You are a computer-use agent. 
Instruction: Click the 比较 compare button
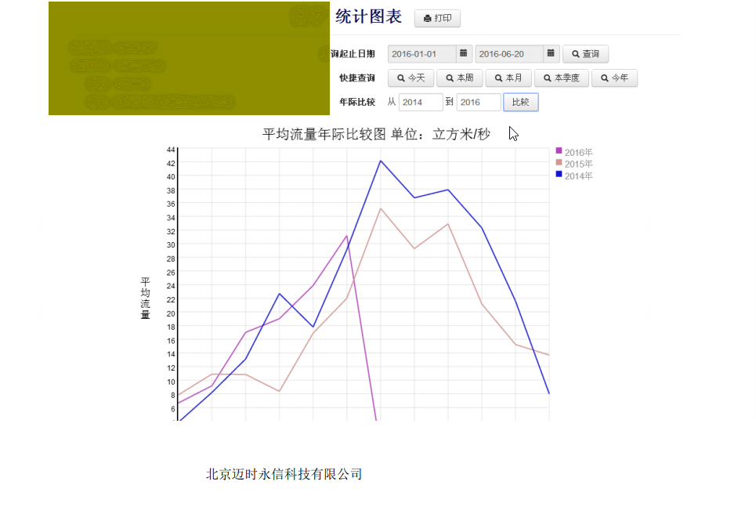click(520, 103)
